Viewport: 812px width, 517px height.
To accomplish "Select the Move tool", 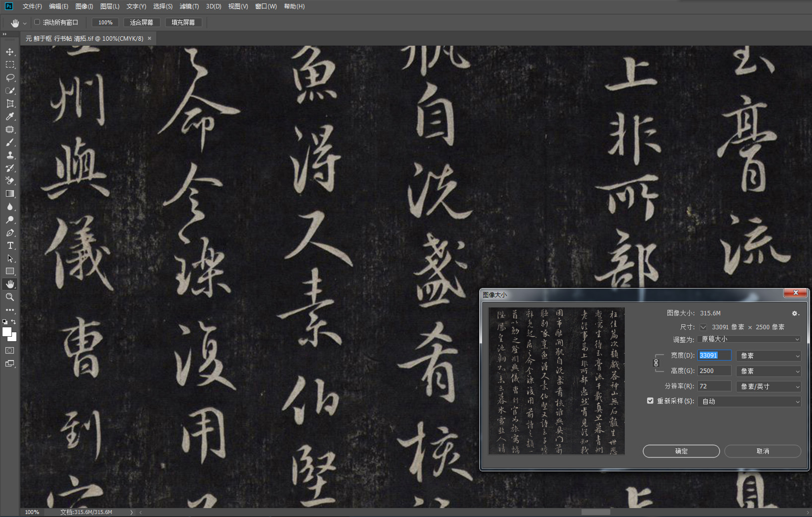I will point(10,52).
